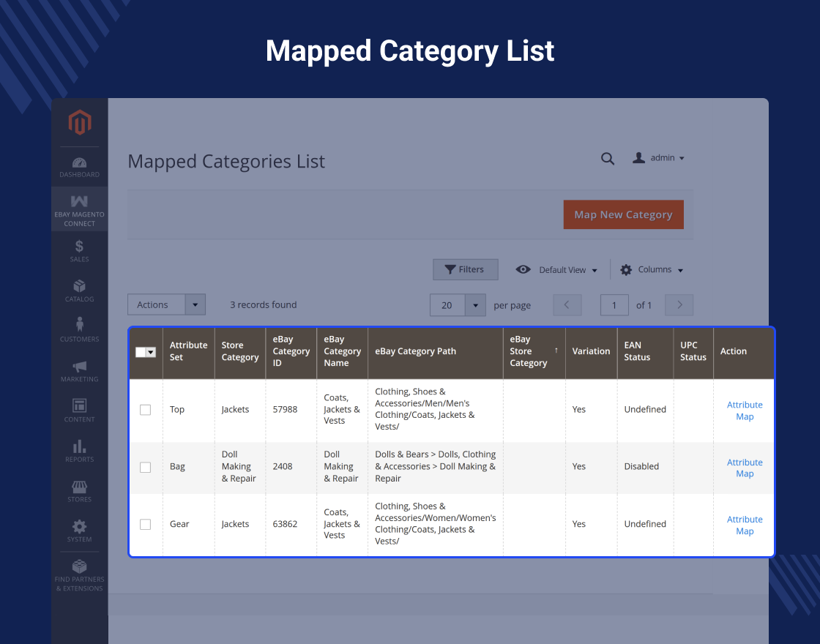Open the Stores sidebar menu
The width and height of the screenshot is (820, 644).
[x=80, y=491]
